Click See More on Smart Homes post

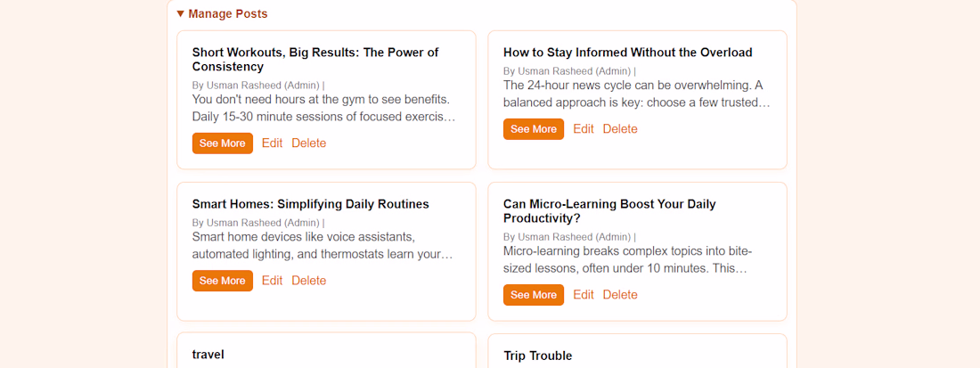(x=223, y=281)
